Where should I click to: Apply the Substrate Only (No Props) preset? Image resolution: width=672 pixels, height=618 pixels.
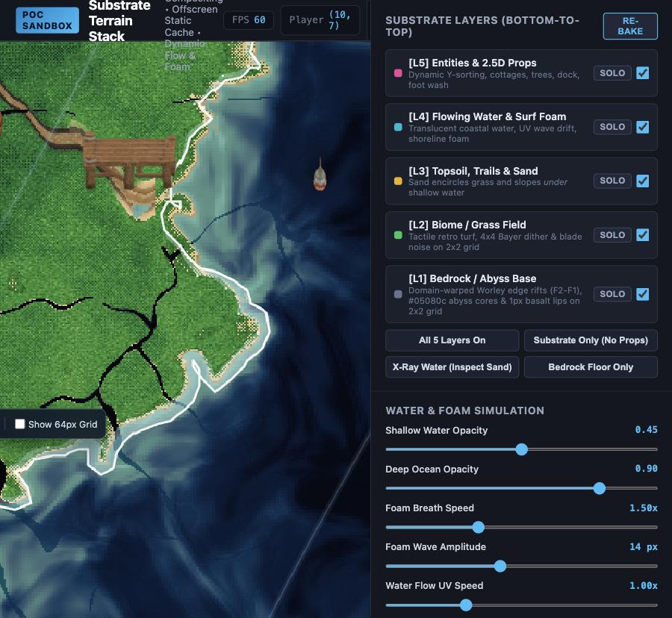(591, 340)
